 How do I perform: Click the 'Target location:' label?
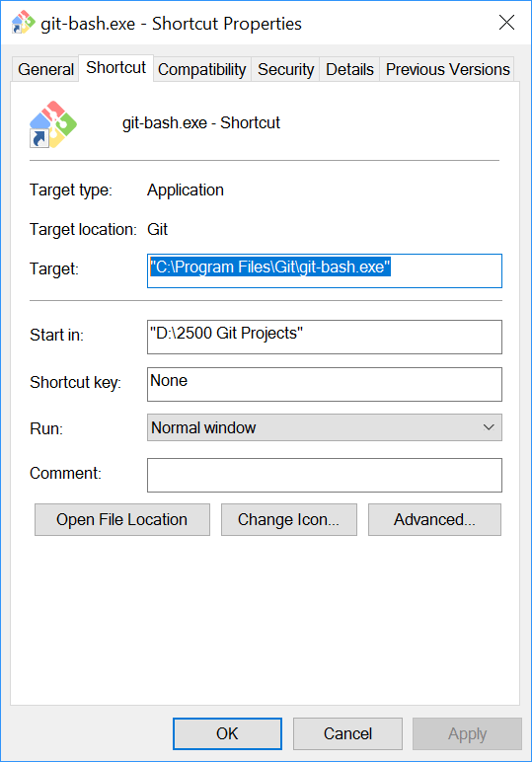coord(83,229)
